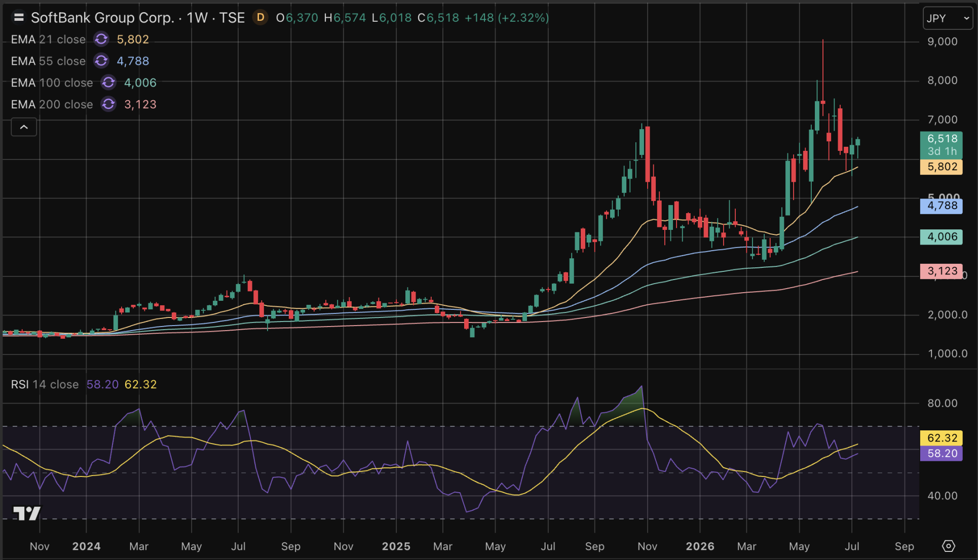The width and height of the screenshot is (978, 560).
Task: Click the 9,000 price scale label
Action: coord(943,42)
